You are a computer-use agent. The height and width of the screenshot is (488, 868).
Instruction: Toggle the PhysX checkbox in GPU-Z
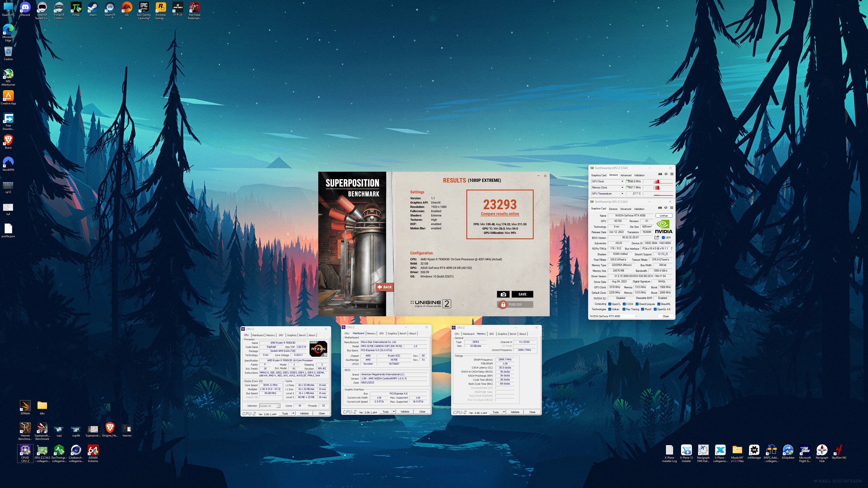[x=642, y=309]
